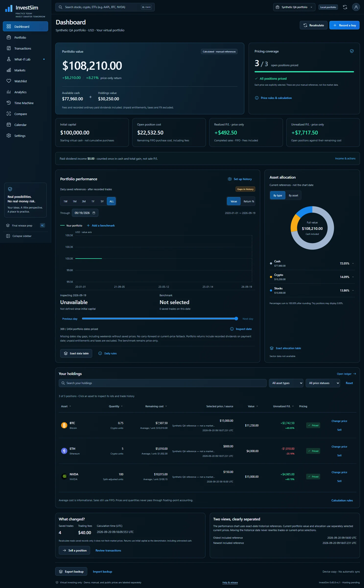Open the Exact data table button
This screenshot has width=364, height=588.
coord(76,353)
